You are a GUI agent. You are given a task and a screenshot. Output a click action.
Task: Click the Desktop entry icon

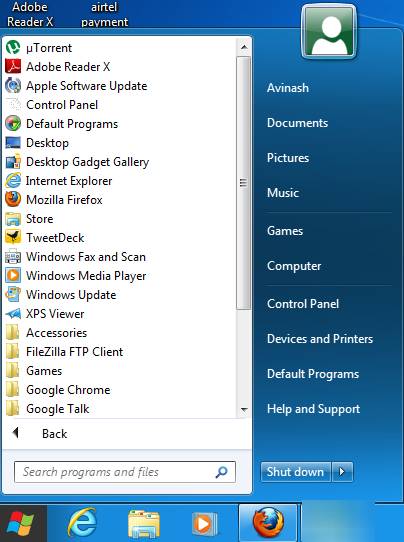coord(13,143)
